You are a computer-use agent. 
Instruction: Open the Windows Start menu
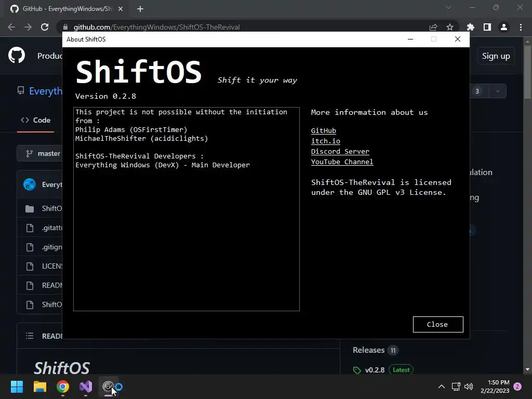(x=17, y=387)
